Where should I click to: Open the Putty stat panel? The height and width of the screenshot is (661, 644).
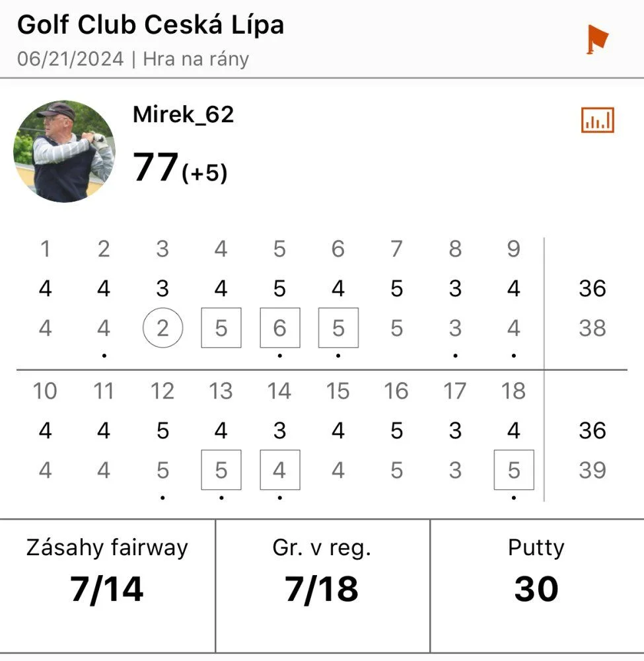click(537, 586)
